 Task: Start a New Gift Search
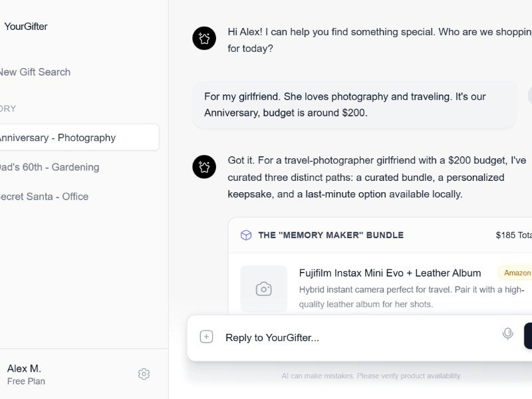(35, 72)
